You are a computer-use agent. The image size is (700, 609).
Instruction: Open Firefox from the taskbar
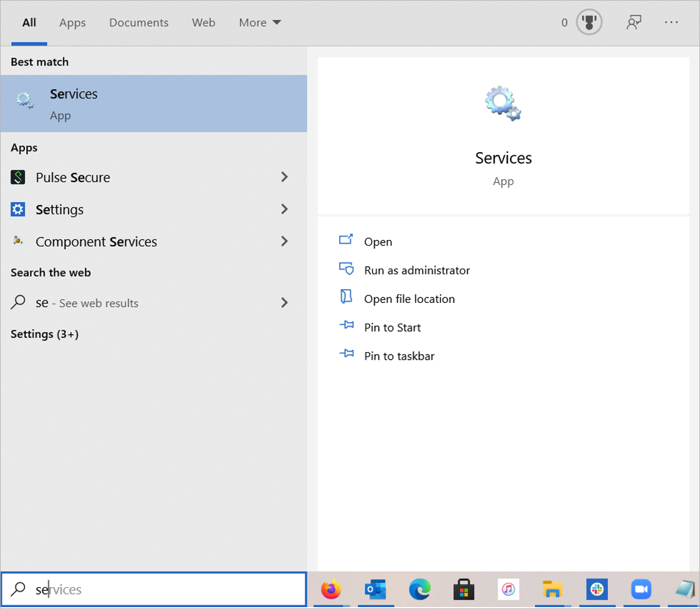(x=331, y=589)
